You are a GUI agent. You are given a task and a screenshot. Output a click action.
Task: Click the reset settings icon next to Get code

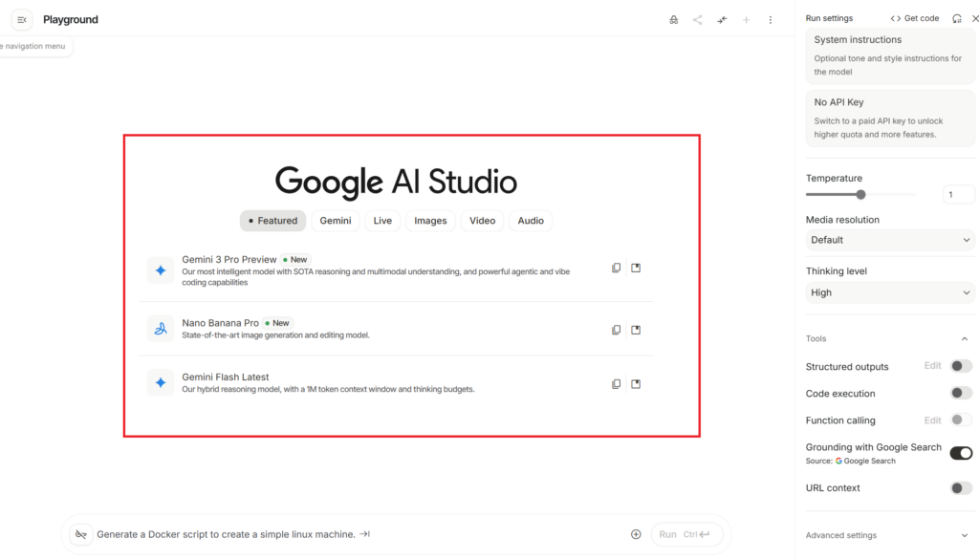957,18
